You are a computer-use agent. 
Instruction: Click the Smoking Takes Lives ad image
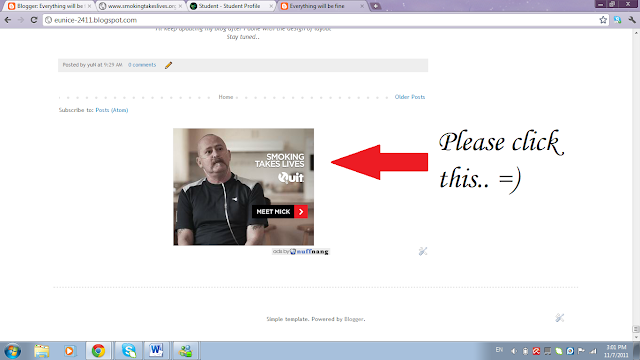(x=244, y=187)
